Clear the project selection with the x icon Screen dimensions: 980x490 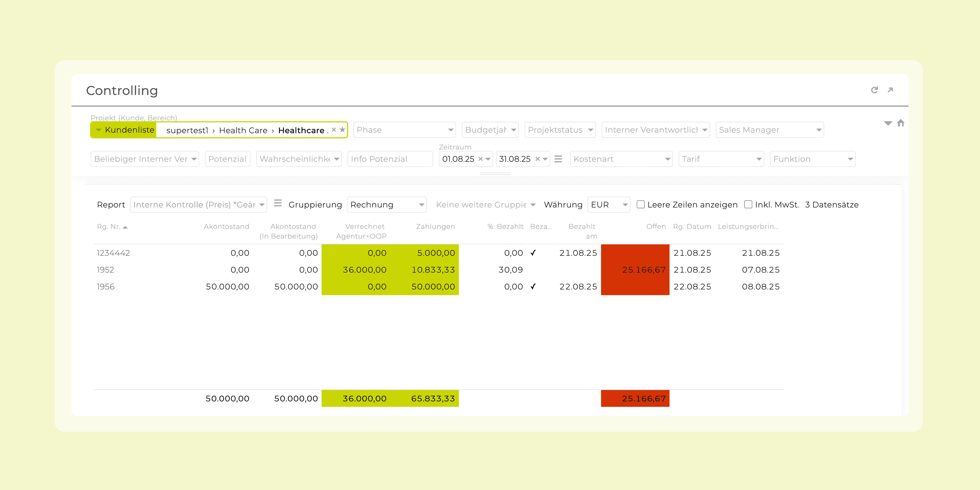334,130
